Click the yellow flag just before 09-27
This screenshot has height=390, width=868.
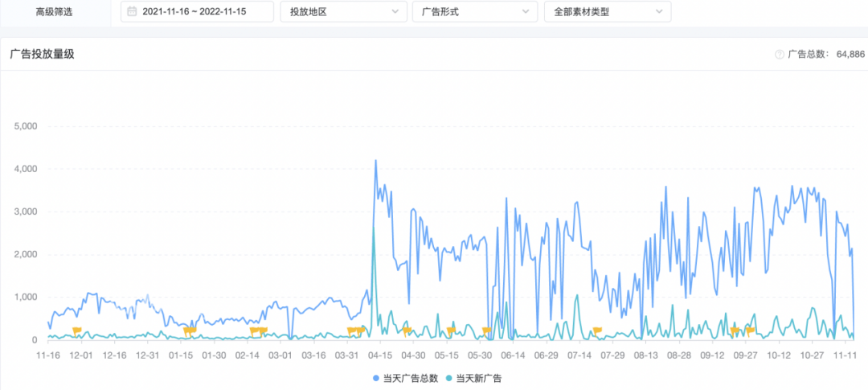point(735,331)
